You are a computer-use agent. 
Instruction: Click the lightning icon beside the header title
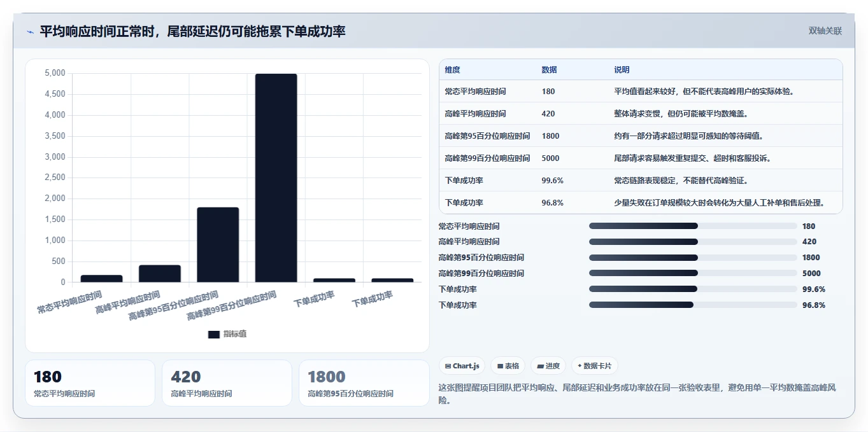[30, 32]
